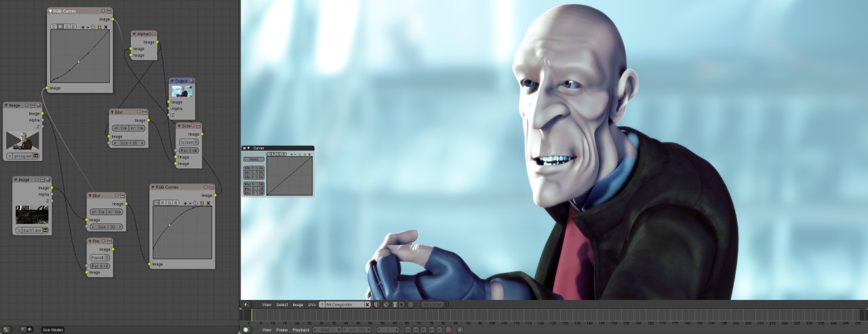Click the minus zoom icon in top RGB Curves node

coord(87,27)
